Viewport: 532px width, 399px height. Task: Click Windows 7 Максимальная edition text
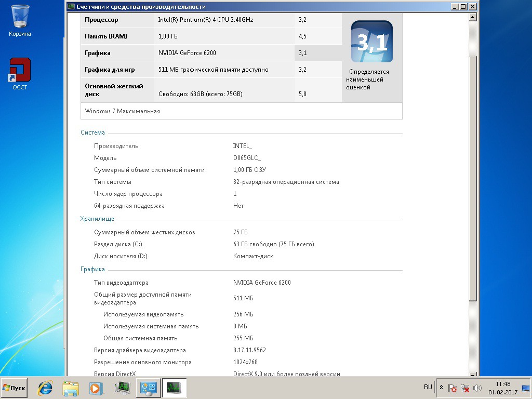[122, 111]
